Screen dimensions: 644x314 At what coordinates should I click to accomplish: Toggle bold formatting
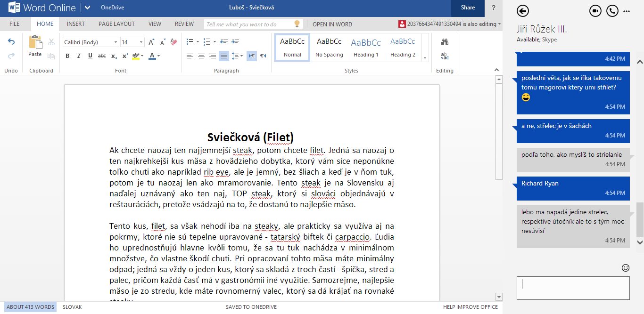tap(67, 56)
